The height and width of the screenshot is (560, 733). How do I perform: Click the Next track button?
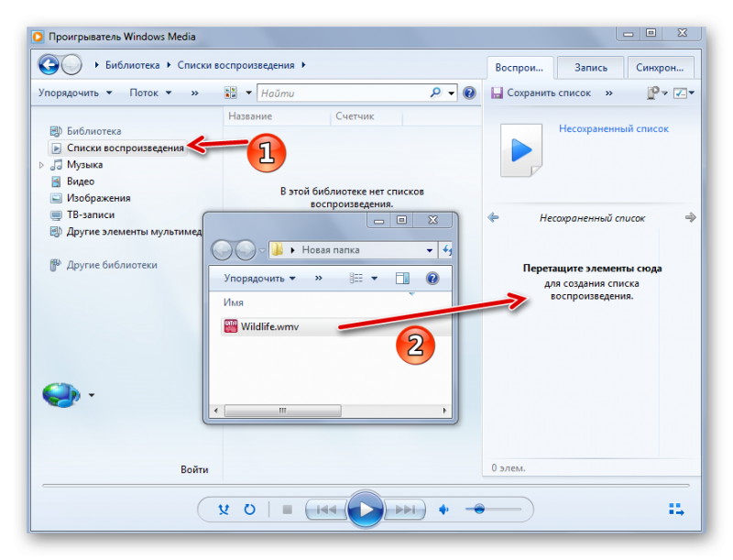[x=404, y=510]
